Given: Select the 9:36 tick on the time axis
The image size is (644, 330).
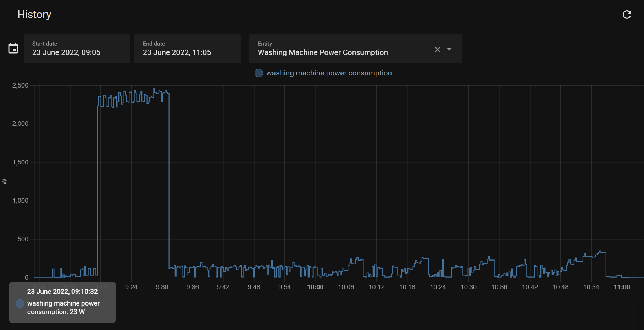Looking at the screenshot, I should tap(193, 287).
